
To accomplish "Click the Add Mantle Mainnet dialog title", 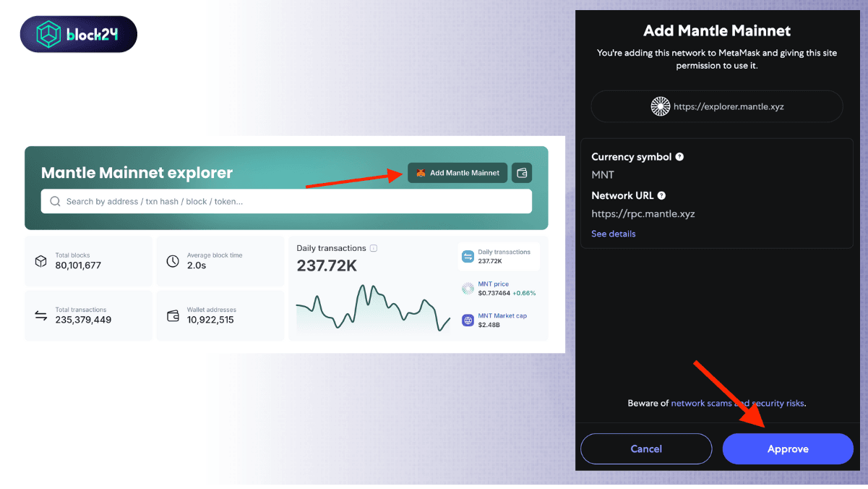I will point(717,31).
